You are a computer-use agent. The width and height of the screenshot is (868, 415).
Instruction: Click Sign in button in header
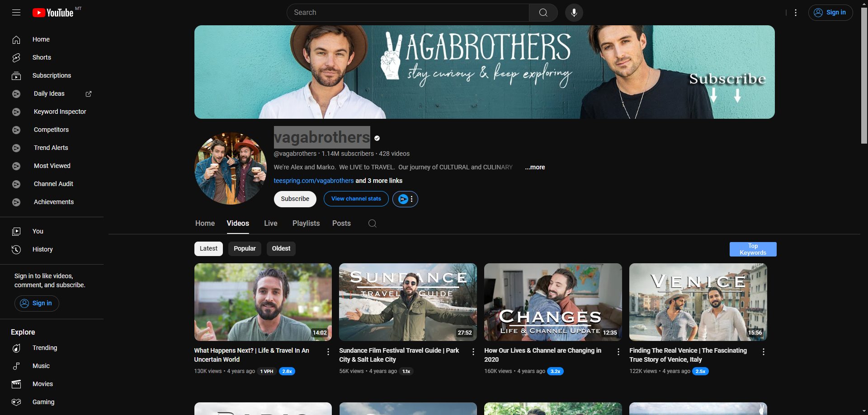[830, 13]
